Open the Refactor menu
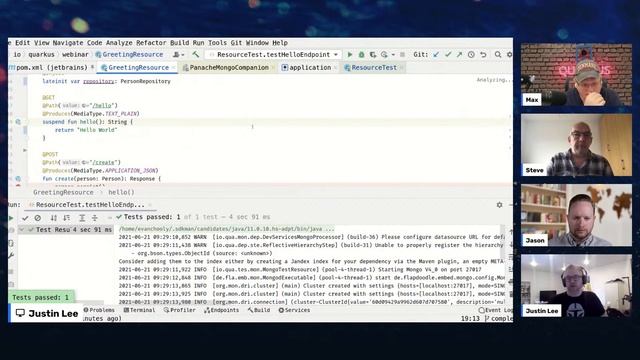640x360 pixels. click(151, 42)
